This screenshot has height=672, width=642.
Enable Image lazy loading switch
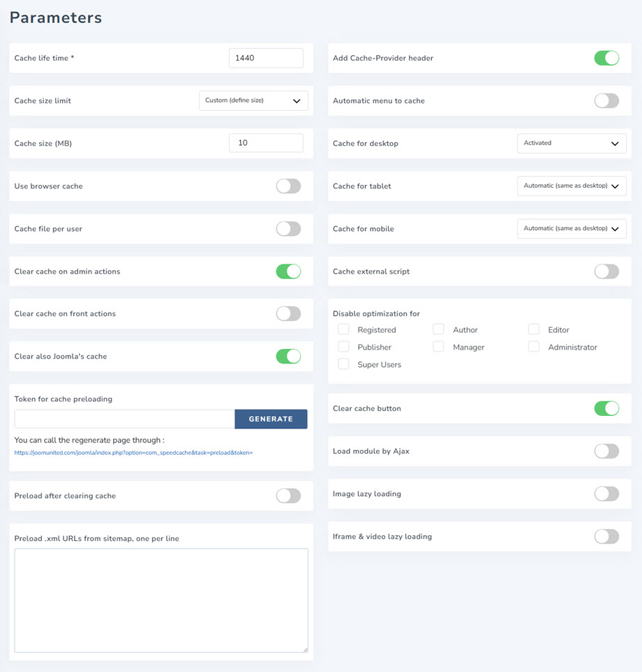coord(606,493)
